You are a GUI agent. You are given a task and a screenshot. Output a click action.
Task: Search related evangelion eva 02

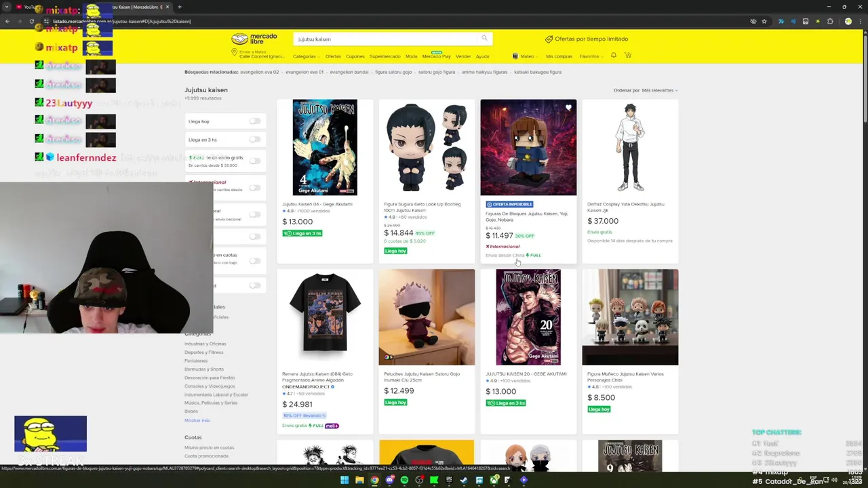(x=260, y=72)
